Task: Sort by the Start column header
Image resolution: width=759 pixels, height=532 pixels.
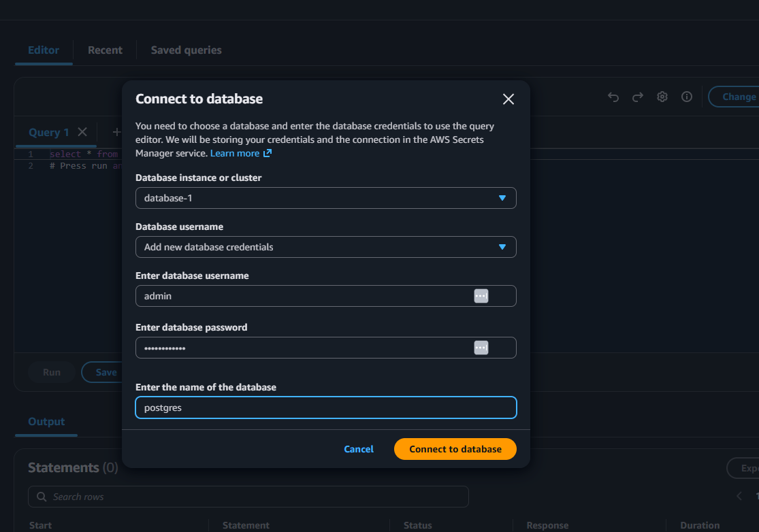Action: 40,525
